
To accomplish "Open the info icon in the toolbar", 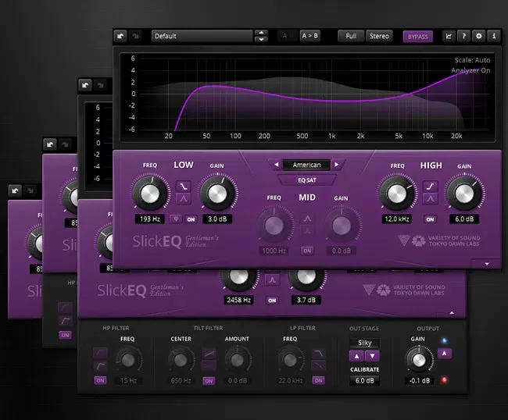I will click(x=494, y=36).
